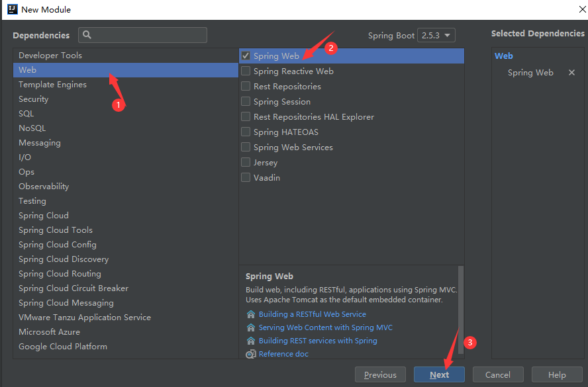Image resolution: width=588 pixels, height=387 pixels.
Task: Open Spring Cloud Circuit Breaker category
Action: [126, 288]
